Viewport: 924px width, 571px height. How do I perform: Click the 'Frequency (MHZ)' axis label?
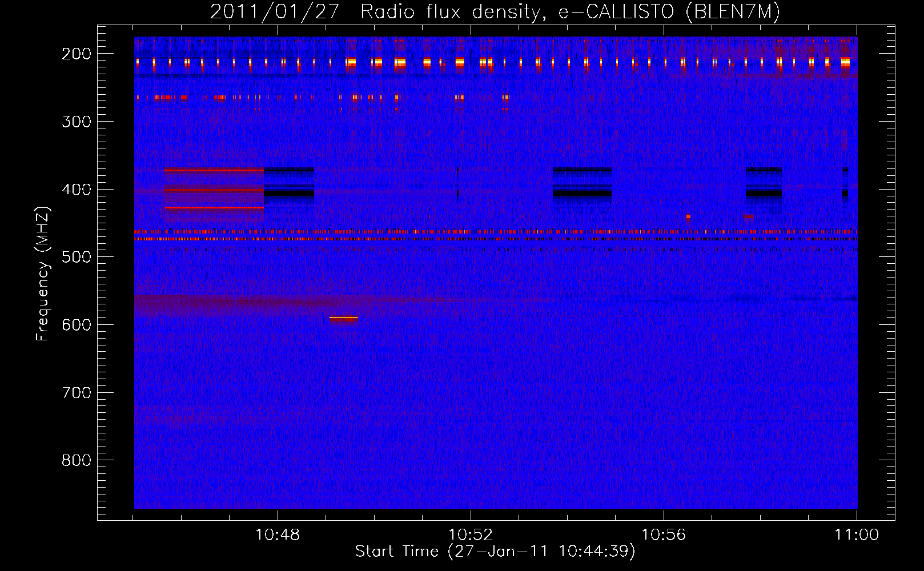point(42,274)
